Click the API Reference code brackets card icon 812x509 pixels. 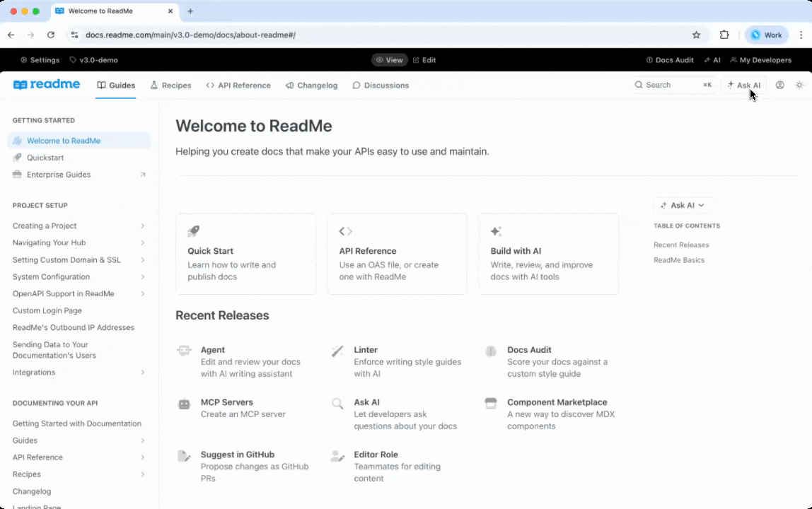point(345,231)
